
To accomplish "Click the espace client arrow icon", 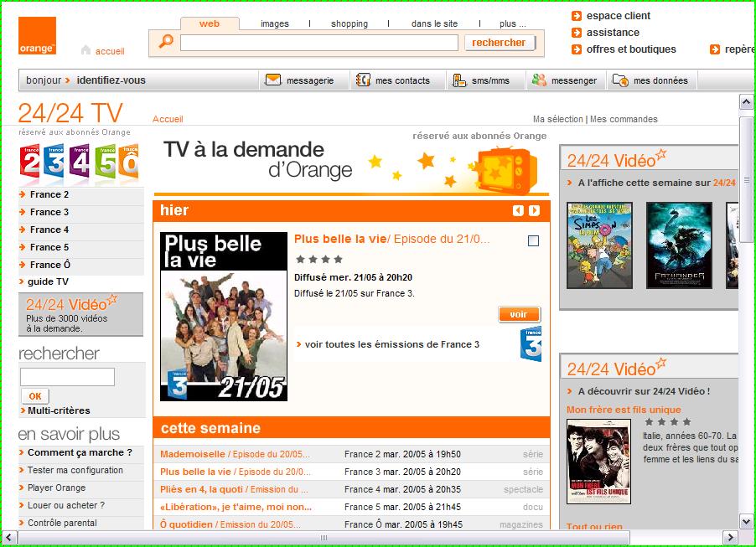I will pyautogui.click(x=576, y=16).
